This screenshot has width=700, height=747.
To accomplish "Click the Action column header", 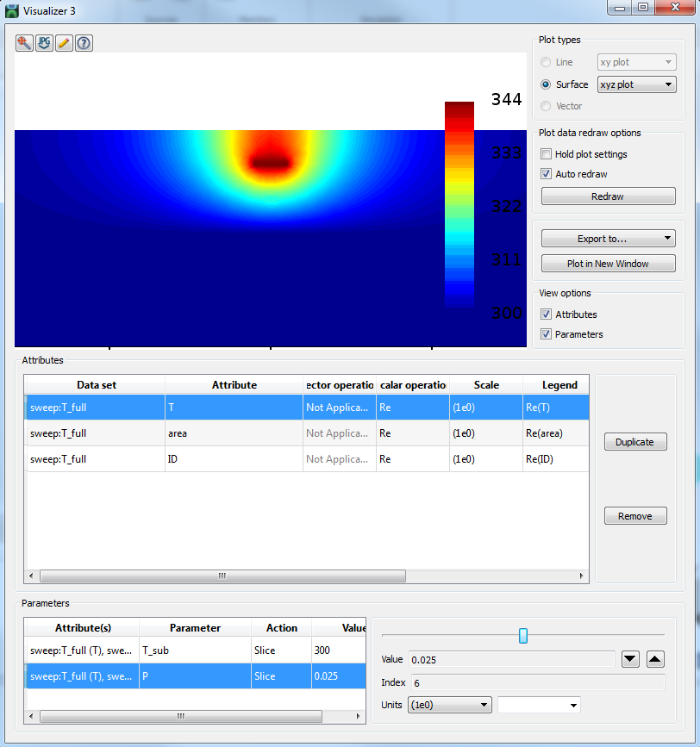I will pos(282,628).
